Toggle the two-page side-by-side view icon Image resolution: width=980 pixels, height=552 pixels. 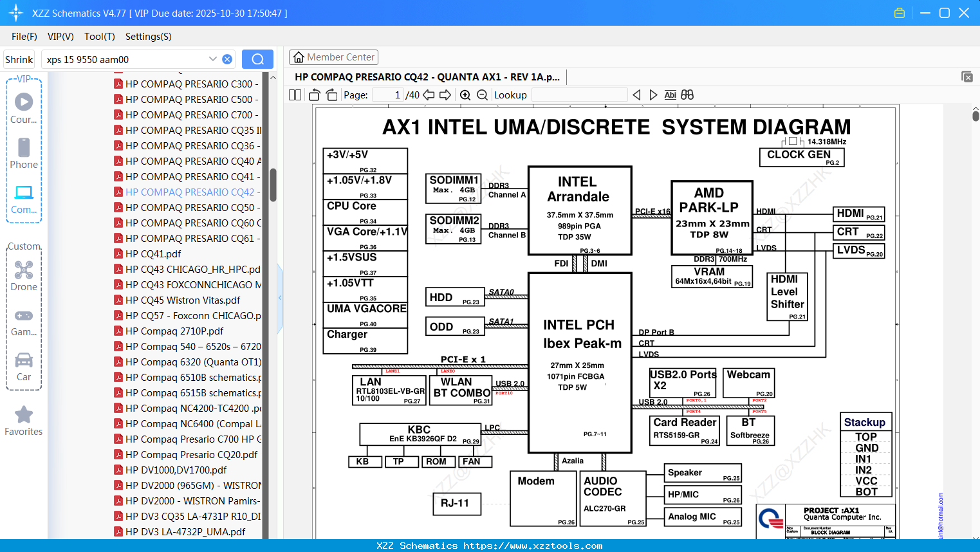295,95
